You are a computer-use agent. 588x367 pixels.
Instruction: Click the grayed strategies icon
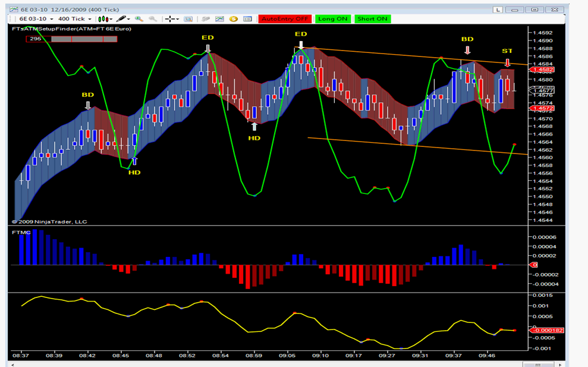pos(206,19)
